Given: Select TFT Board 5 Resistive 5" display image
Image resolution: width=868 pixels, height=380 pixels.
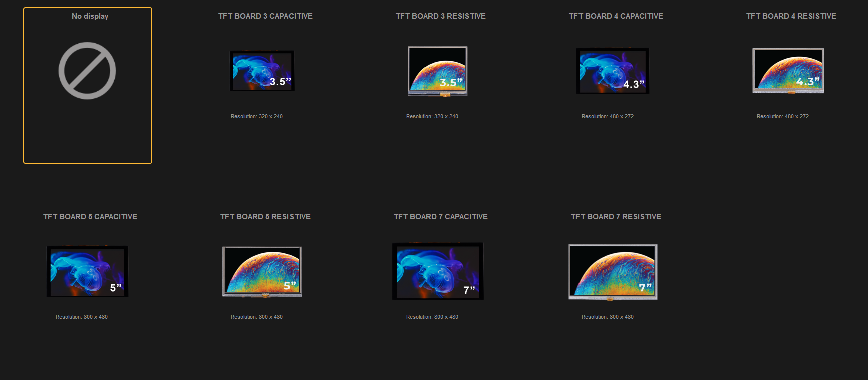Looking at the screenshot, I should 262,272.
